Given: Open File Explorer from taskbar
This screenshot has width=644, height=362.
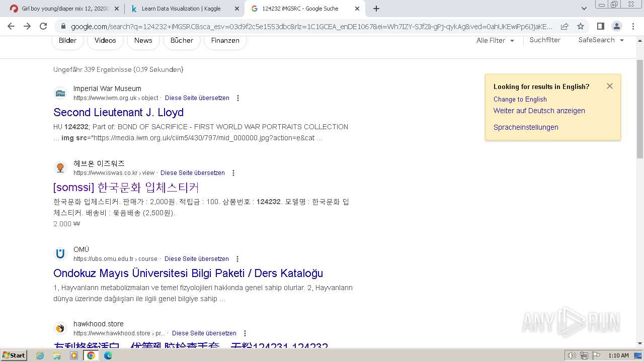Looking at the screenshot, I should (57, 355).
